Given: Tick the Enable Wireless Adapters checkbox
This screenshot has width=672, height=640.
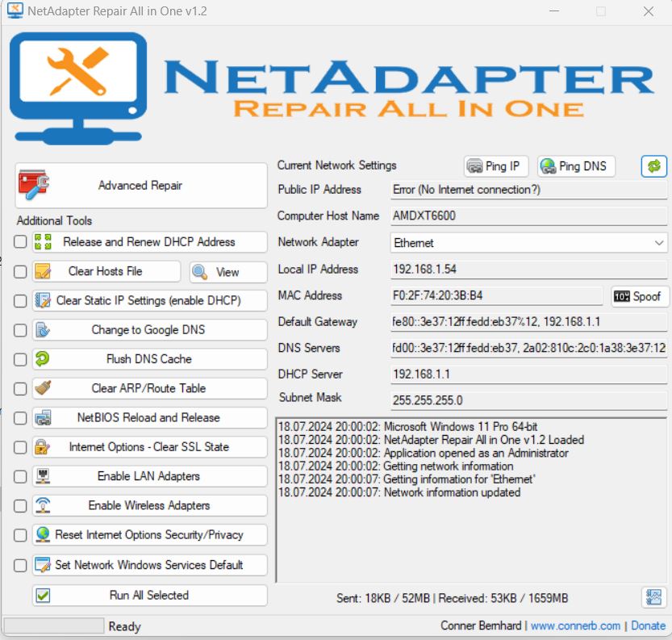Looking at the screenshot, I should [x=20, y=506].
